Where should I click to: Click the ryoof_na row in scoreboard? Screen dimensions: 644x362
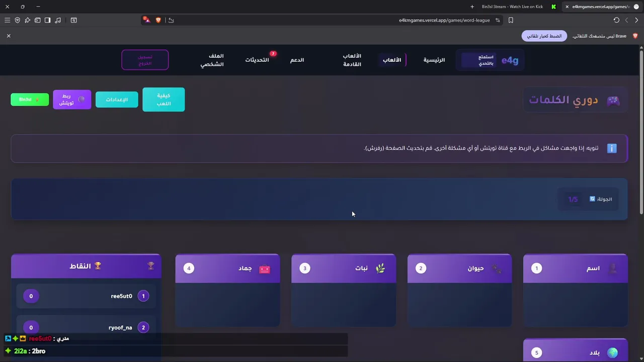86,327
